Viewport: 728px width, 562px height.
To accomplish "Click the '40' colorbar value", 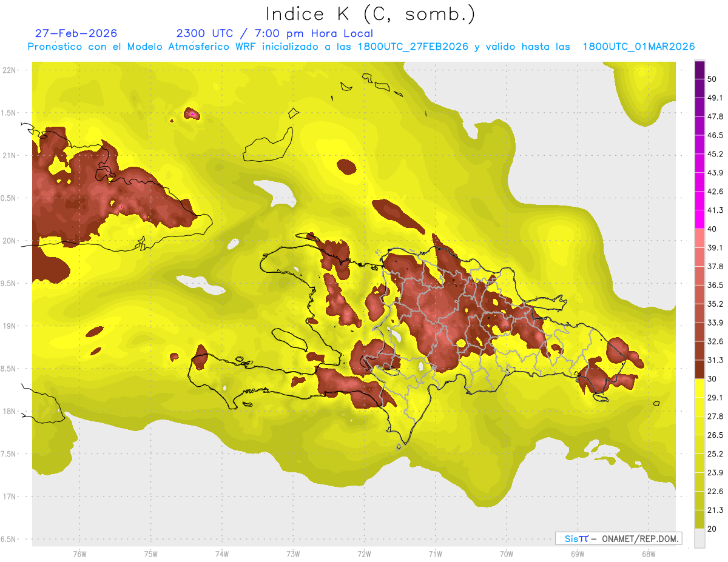I will click(x=713, y=229).
